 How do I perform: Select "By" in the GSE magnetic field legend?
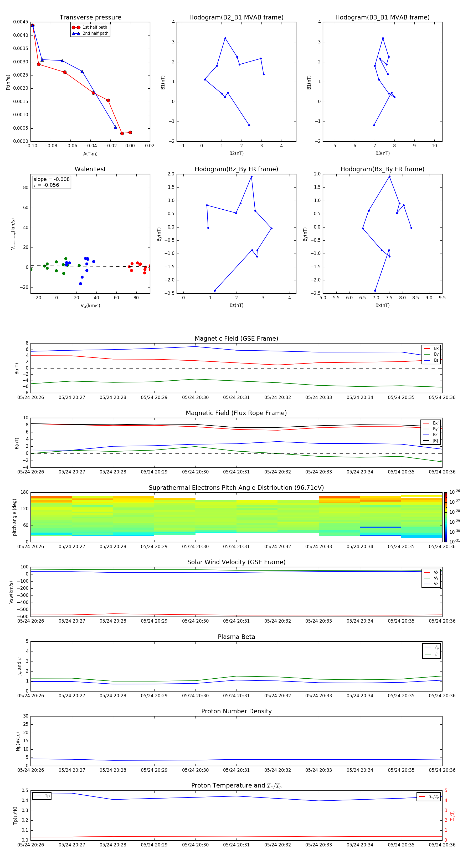[431, 355]
